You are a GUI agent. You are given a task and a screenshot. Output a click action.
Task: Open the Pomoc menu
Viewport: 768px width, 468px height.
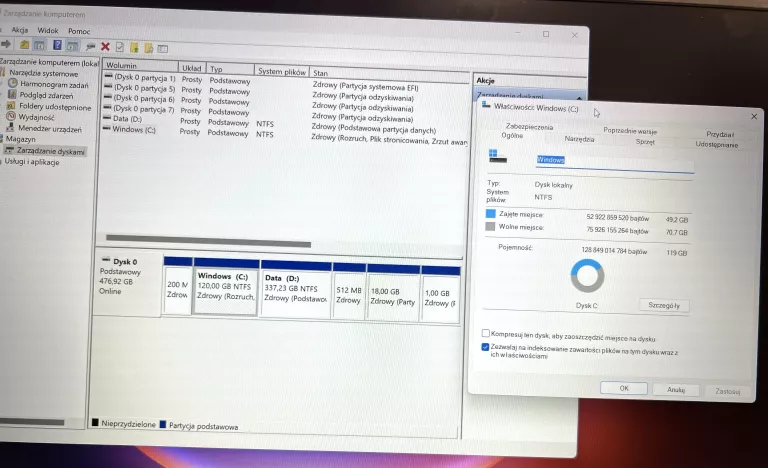coord(79,31)
